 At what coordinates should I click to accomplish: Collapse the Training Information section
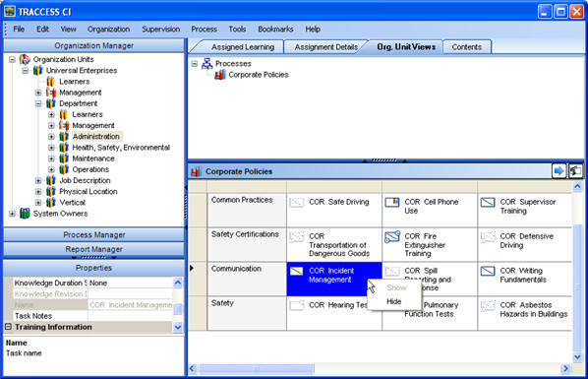(8, 327)
